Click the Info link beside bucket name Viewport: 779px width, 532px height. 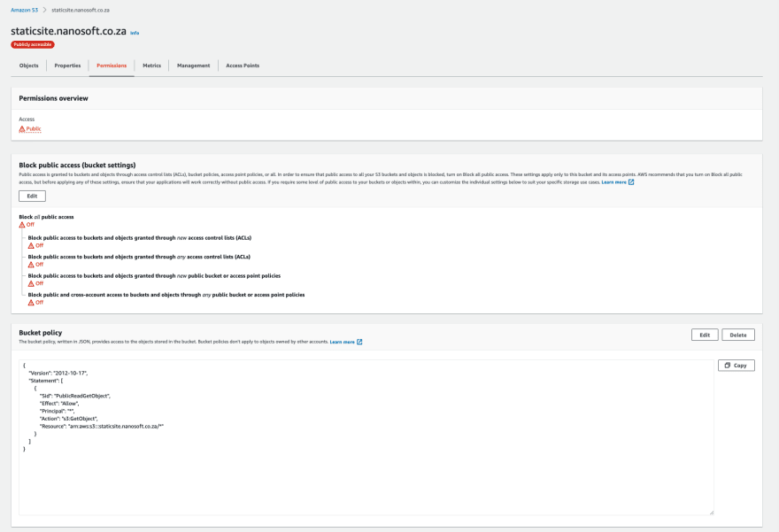pyautogui.click(x=135, y=33)
